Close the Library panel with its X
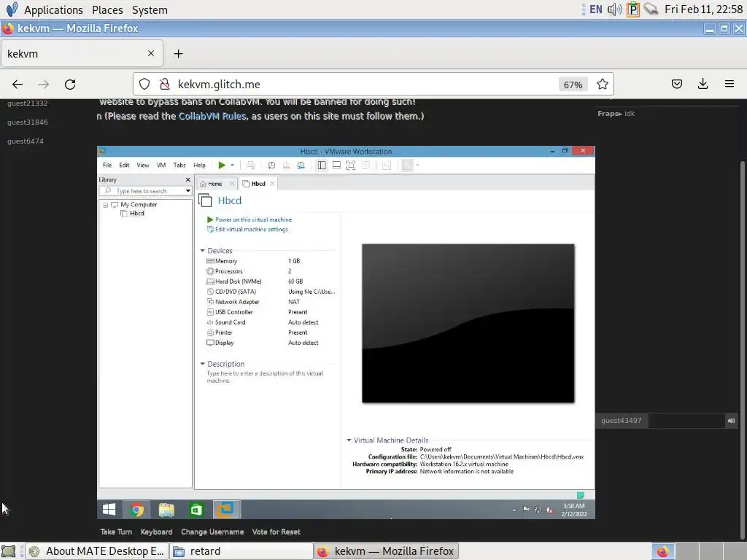 187,179
